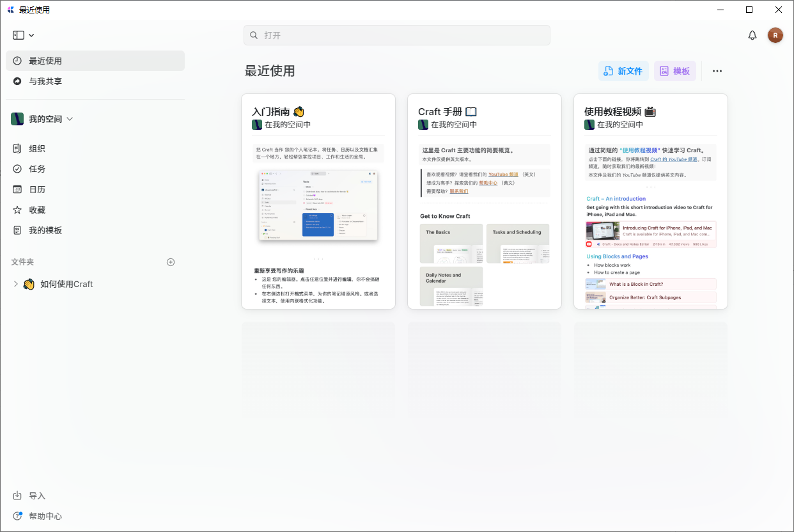This screenshot has height=532, width=794.
Task: Open the 使用教程视频 document card title
Action: [x=620, y=111]
